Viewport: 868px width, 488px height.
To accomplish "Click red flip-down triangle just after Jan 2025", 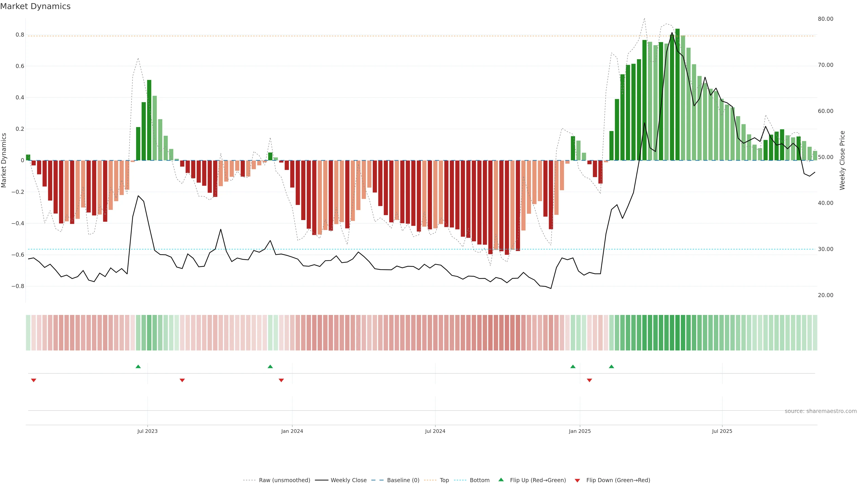I will [589, 380].
